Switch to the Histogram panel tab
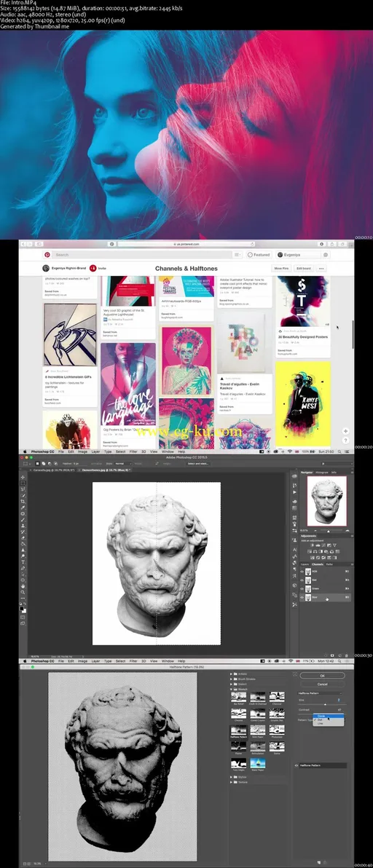Screen dimensions: 373x868 tap(321, 472)
